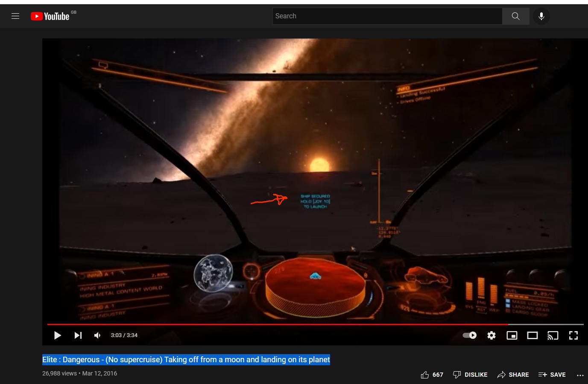Open the player settings gear
588x384 pixels.
491,335
